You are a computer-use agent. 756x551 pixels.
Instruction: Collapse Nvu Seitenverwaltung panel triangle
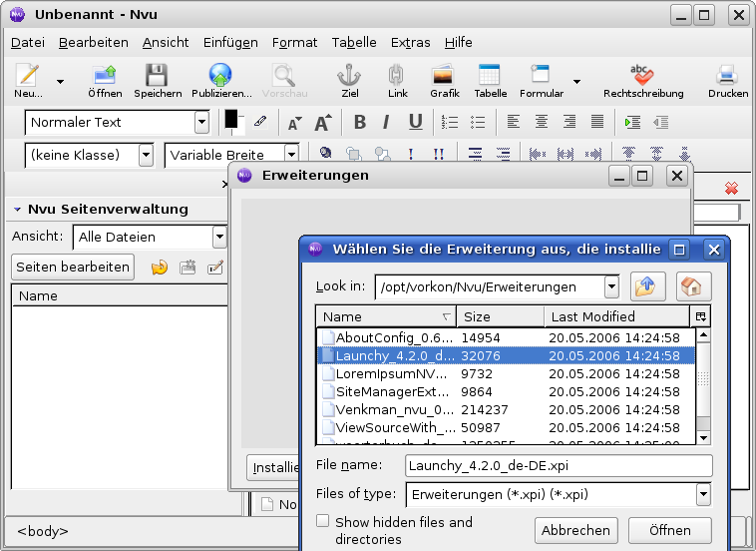[x=17, y=210]
